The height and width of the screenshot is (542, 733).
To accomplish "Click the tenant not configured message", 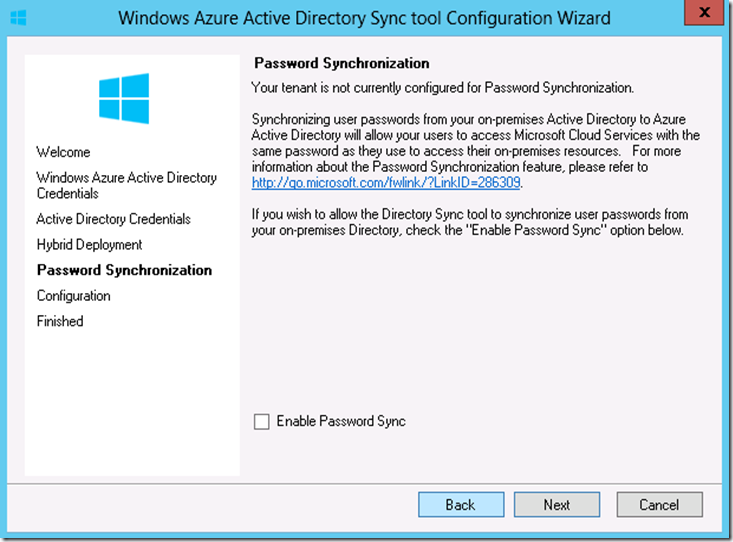I will pos(442,87).
